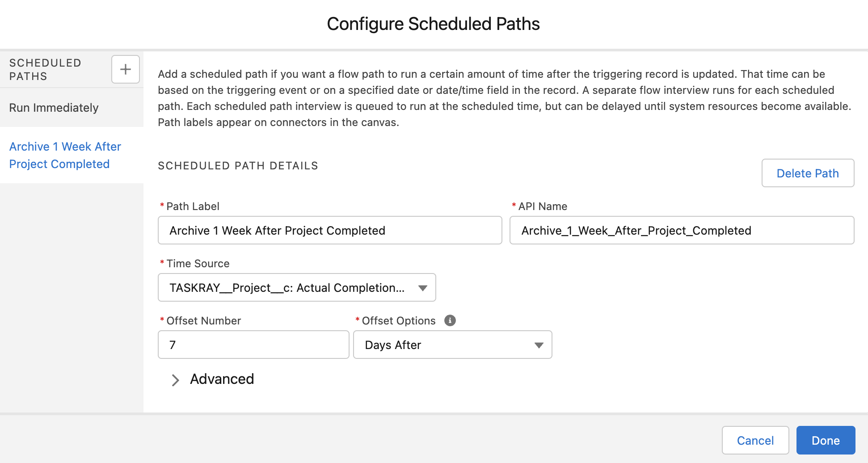This screenshot has height=463, width=868.
Task: Select the Run Immediately path
Action: tap(54, 107)
